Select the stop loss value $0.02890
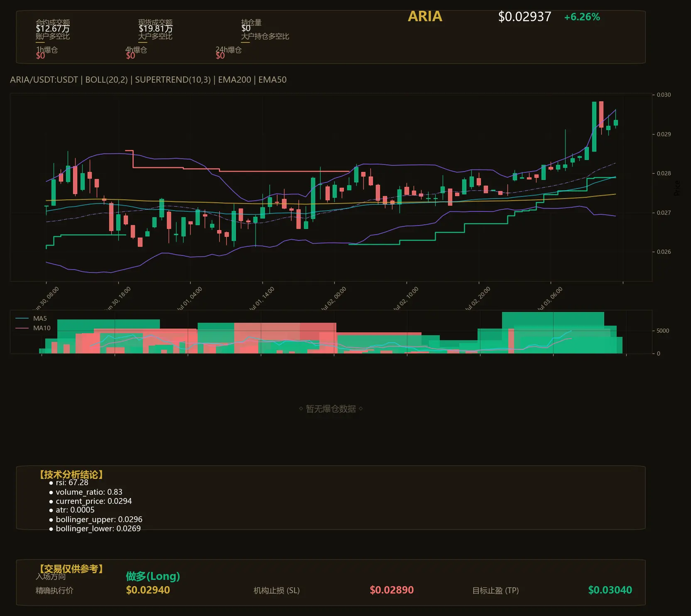The width and height of the screenshot is (691, 616). (x=392, y=590)
